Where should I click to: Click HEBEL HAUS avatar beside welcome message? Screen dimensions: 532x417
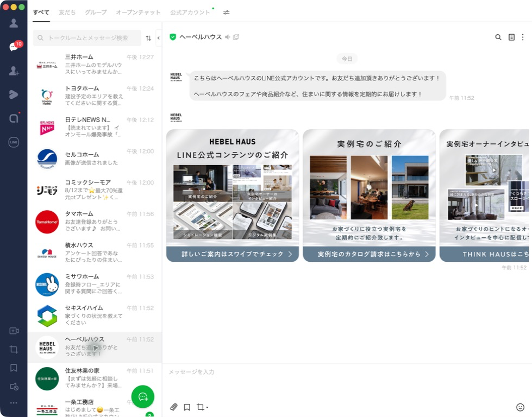176,77
